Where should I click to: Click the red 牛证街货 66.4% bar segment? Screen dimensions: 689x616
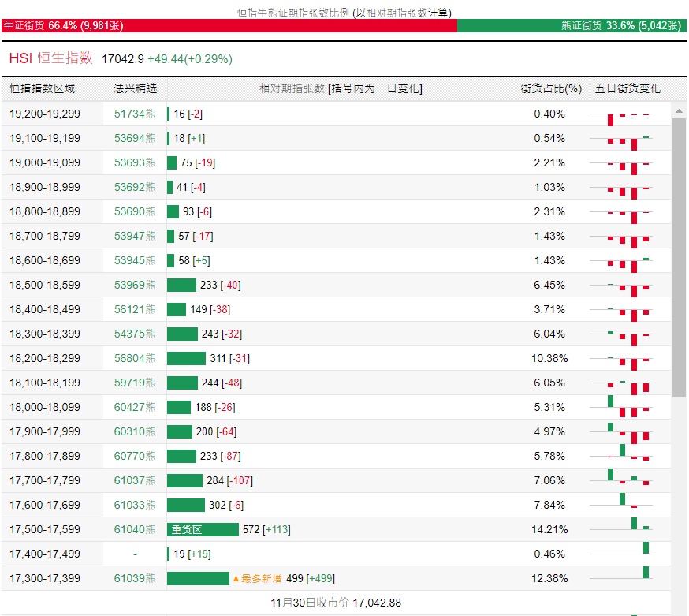(x=229, y=25)
